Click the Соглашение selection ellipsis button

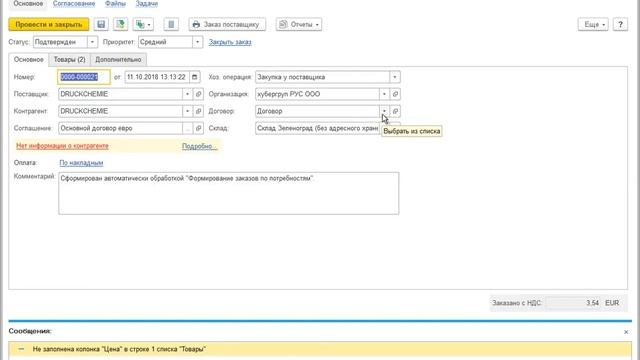coord(187,128)
